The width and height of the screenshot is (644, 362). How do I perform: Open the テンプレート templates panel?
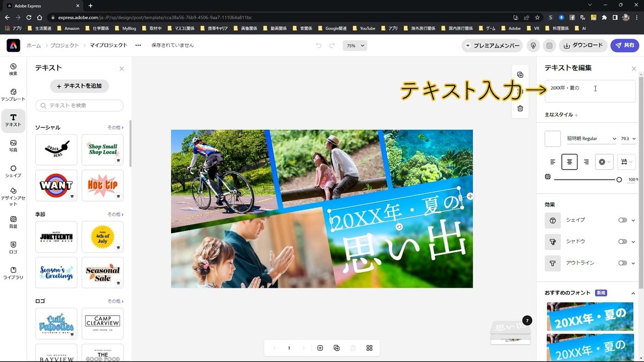13,95
